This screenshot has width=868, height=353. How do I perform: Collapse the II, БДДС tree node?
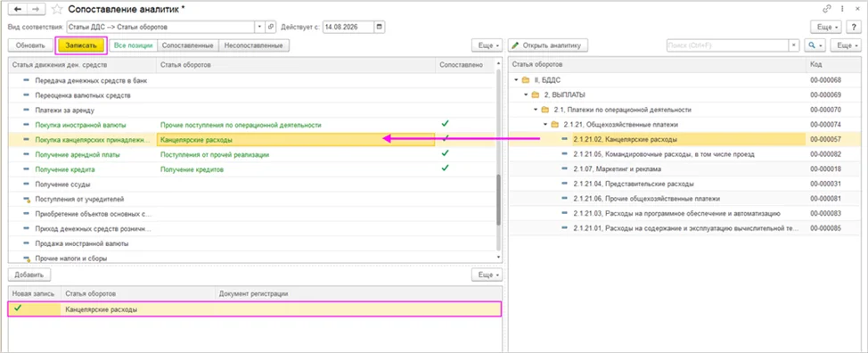(517, 80)
